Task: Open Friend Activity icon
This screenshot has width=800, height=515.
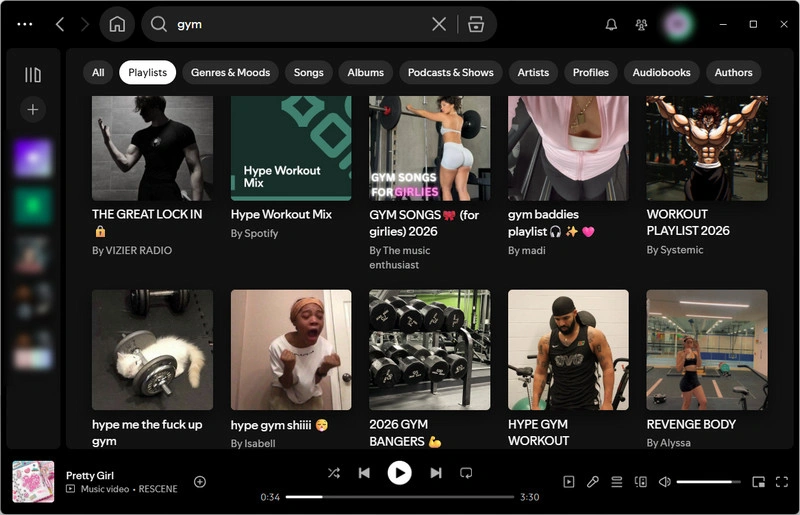Action: point(641,24)
